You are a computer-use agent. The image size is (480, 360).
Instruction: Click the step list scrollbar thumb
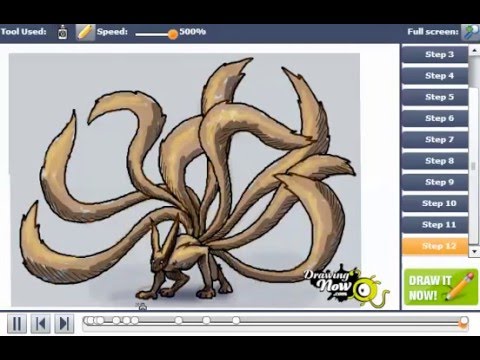click(473, 166)
